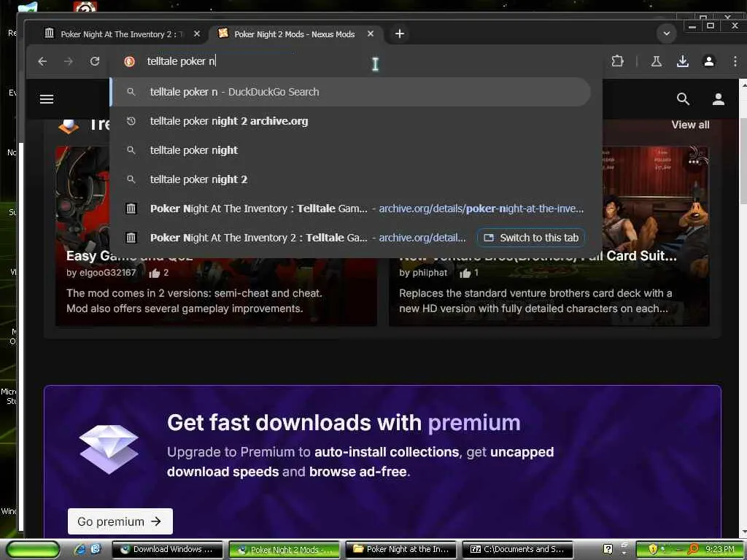Open the second quick launch browser icon
The image size is (747, 560).
click(x=96, y=549)
